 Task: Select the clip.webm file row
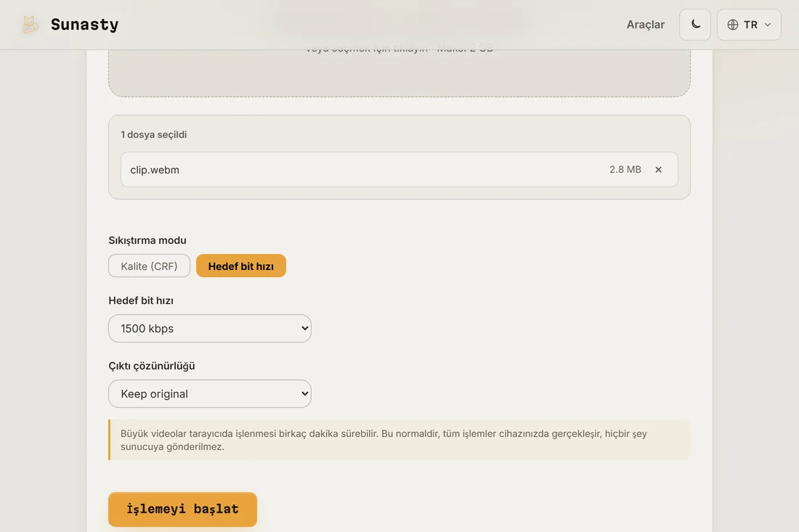[x=399, y=170]
